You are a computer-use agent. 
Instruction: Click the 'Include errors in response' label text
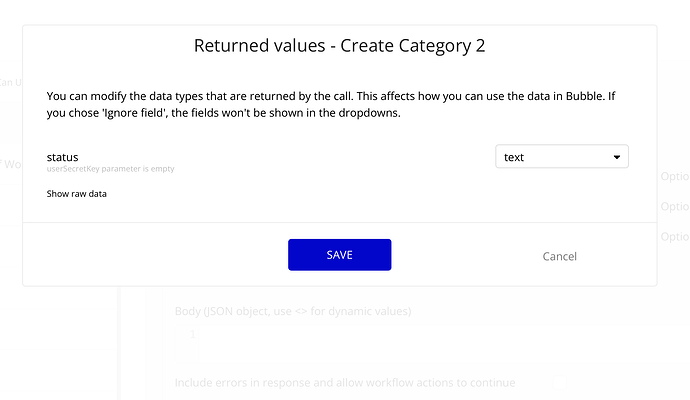point(345,382)
